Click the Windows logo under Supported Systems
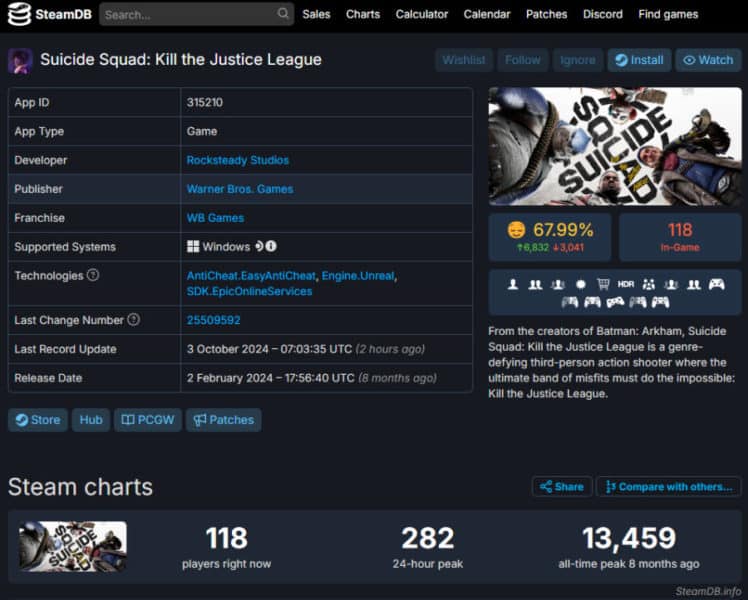Image resolution: width=748 pixels, height=600 pixels. pyautogui.click(x=193, y=247)
